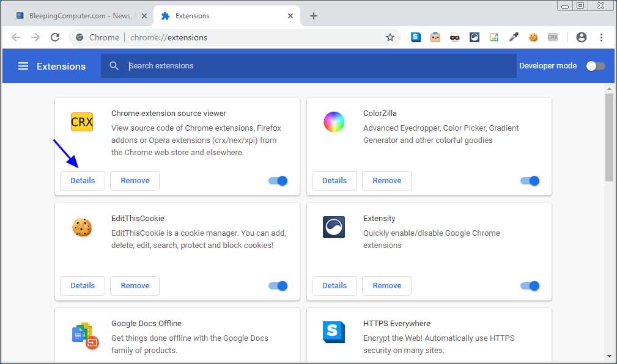Click Details on the Extensity card
The image size is (617, 364).
pos(334,286)
